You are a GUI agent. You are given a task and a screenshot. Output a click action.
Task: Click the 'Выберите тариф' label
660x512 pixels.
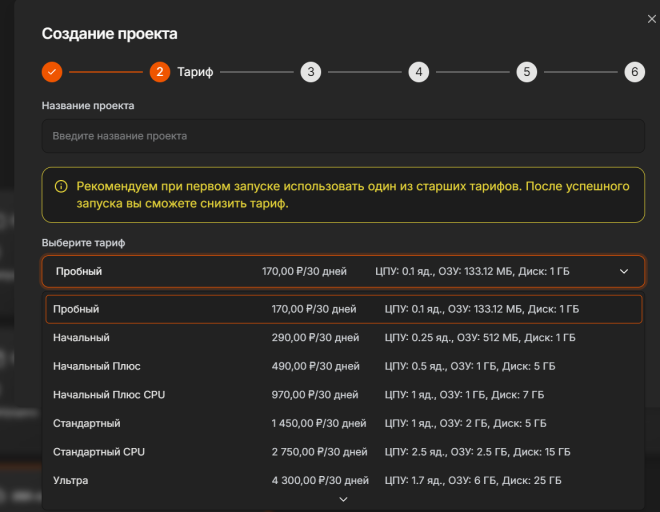[83, 243]
